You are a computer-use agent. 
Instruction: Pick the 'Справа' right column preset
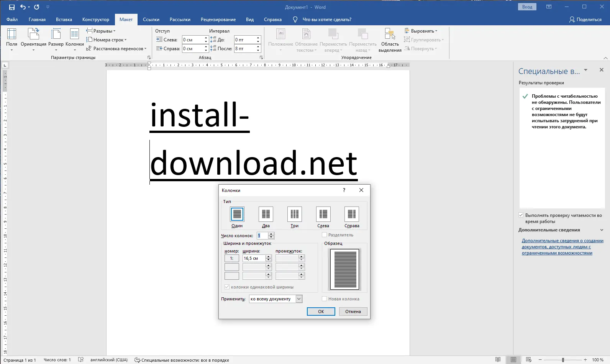(352, 214)
